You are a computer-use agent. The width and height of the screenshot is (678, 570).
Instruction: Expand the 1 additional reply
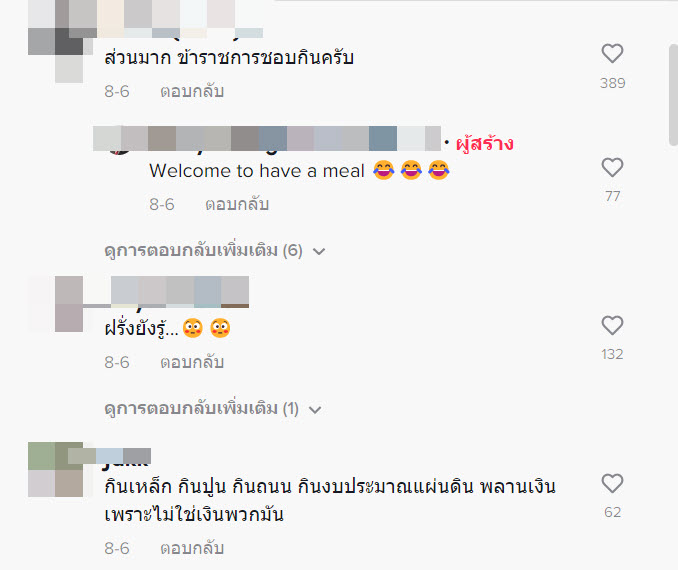(212, 409)
